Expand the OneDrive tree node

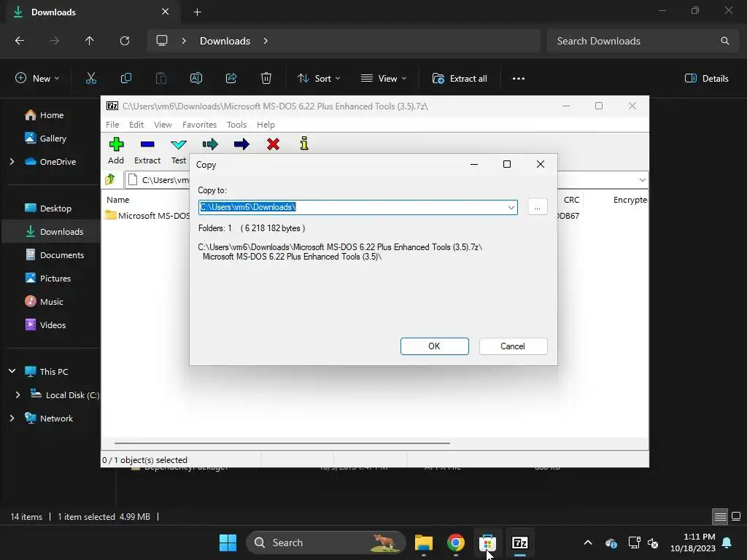12,162
